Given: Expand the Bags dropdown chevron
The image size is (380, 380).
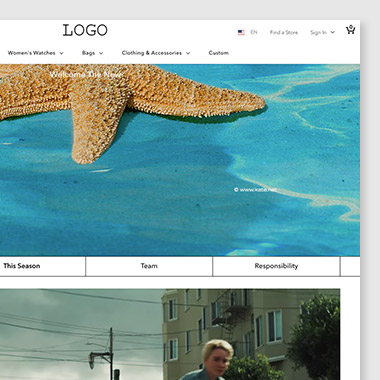Looking at the screenshot, I should pos(101,53).
